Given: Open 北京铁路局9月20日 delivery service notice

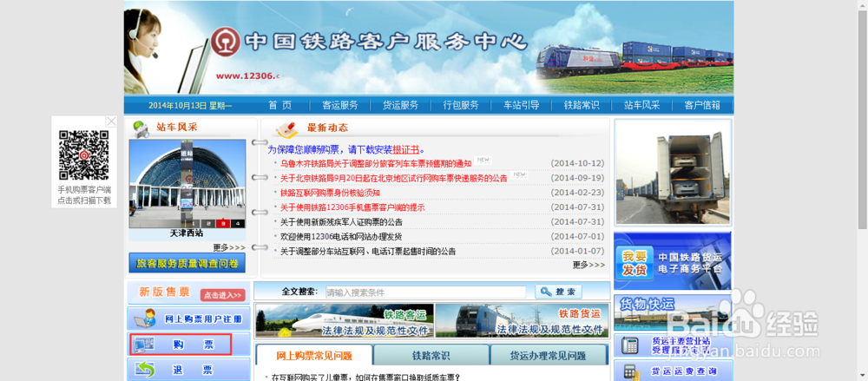Looking at the screenshot, I should [393, 178].
